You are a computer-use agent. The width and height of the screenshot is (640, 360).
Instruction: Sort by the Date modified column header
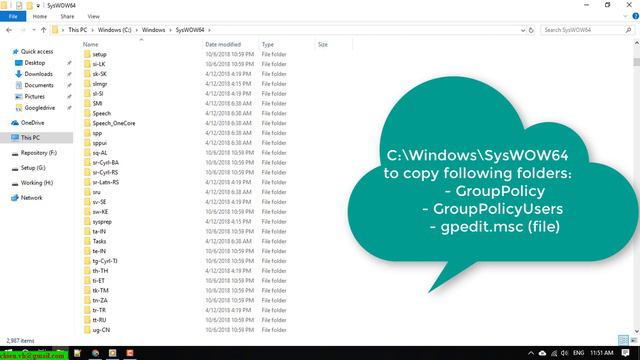click(x=223, y=44)
